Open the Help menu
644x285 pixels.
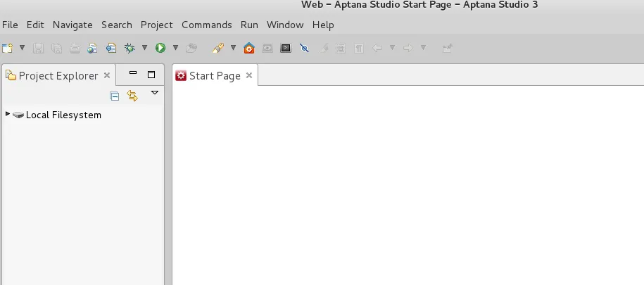click(x=323, y=25)
